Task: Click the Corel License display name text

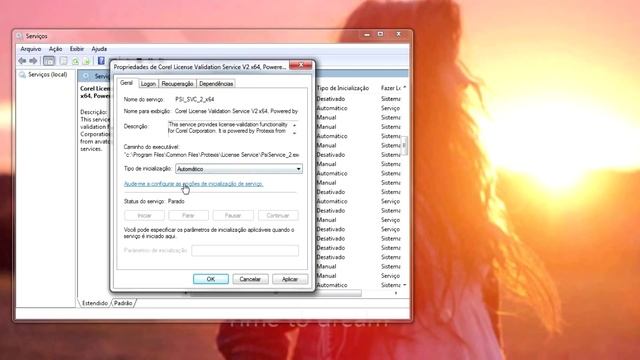Action: 236,111
